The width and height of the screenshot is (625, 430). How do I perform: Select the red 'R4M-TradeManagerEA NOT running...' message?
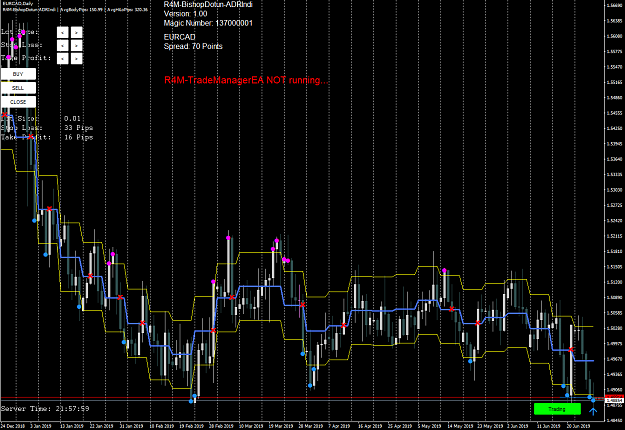[x=246, y=80]
